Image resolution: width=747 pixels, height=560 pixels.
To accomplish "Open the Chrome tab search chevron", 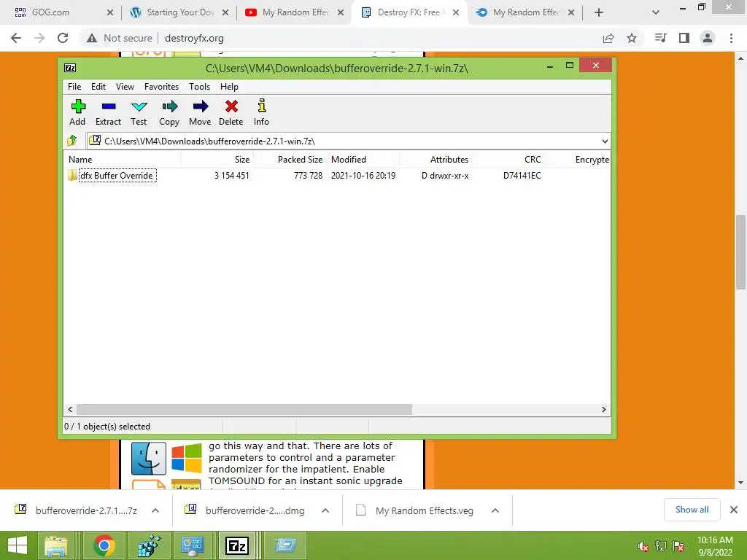I will coord(656,12).
